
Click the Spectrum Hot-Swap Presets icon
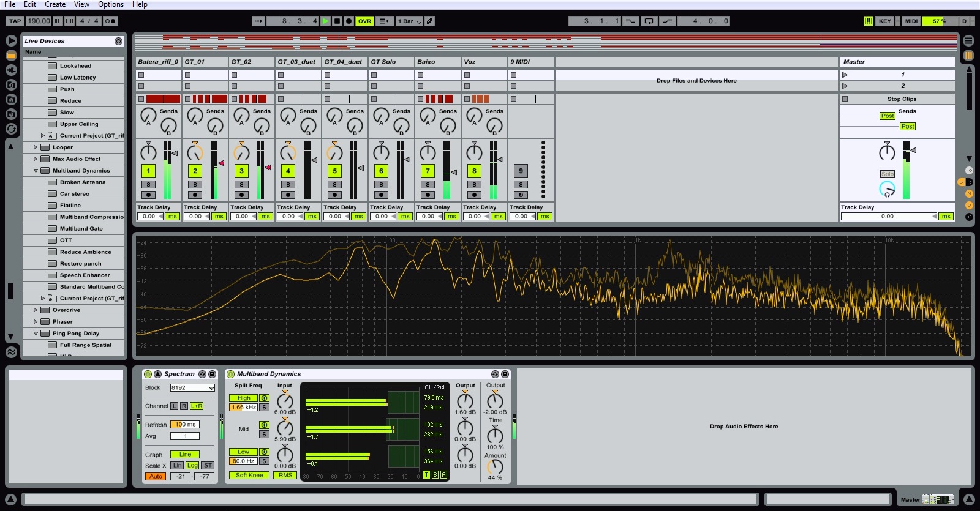pos(202,374)
